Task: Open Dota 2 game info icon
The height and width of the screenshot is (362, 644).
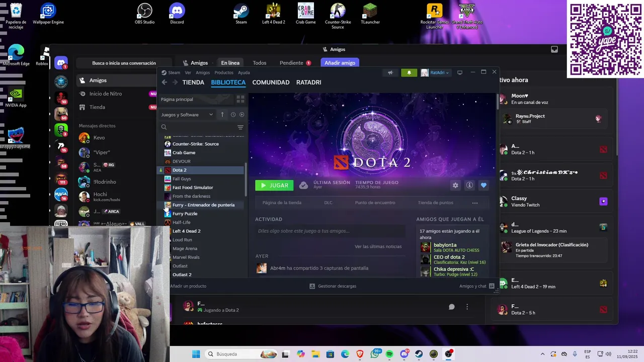Action: coord(469,186)
